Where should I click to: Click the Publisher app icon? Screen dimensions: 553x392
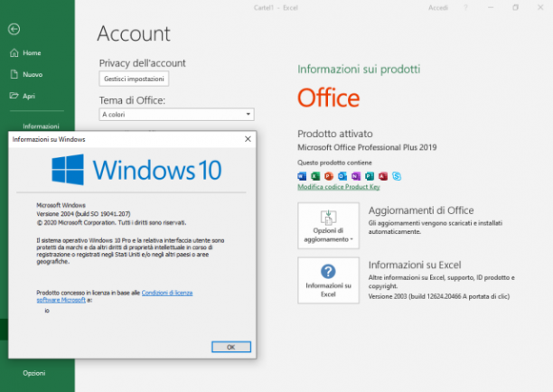coord(370,176)
